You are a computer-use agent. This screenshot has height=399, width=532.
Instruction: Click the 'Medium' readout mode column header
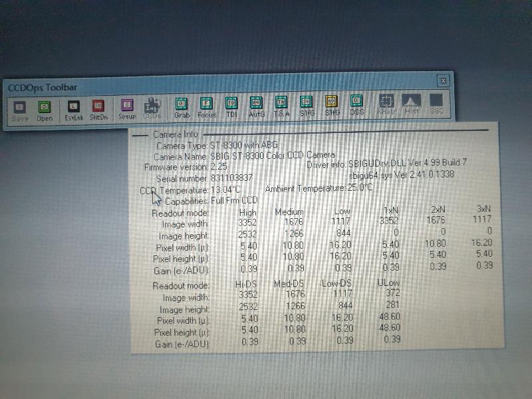click(x=289, y=211)
